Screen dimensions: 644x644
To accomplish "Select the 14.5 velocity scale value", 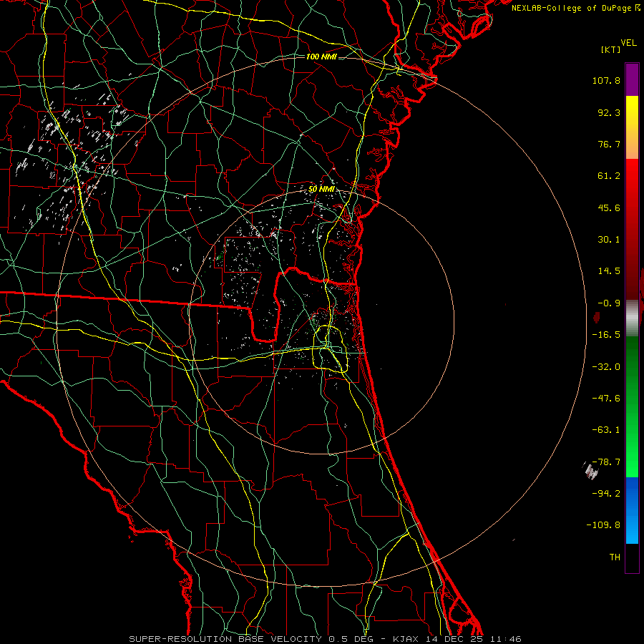I will pos(609,271).
